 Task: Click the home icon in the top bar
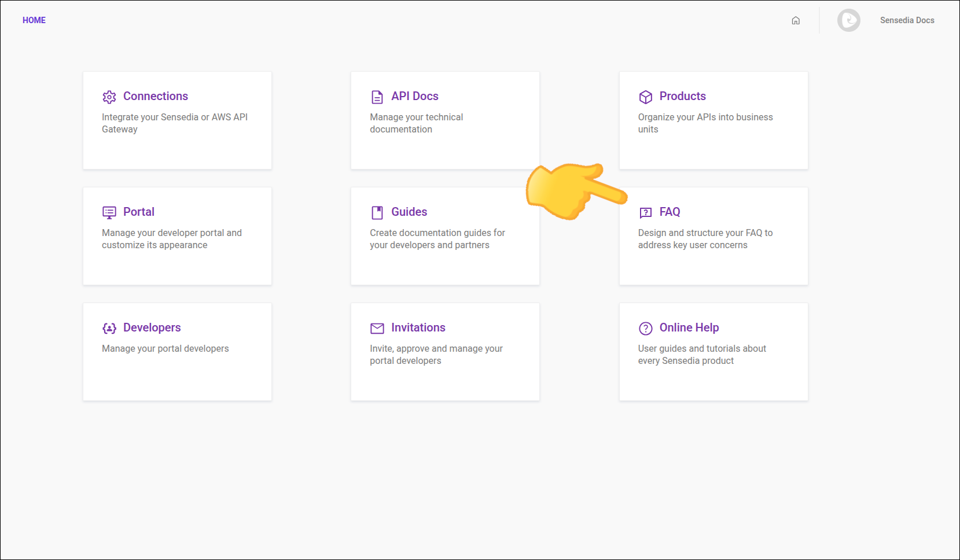coord(796,20)
